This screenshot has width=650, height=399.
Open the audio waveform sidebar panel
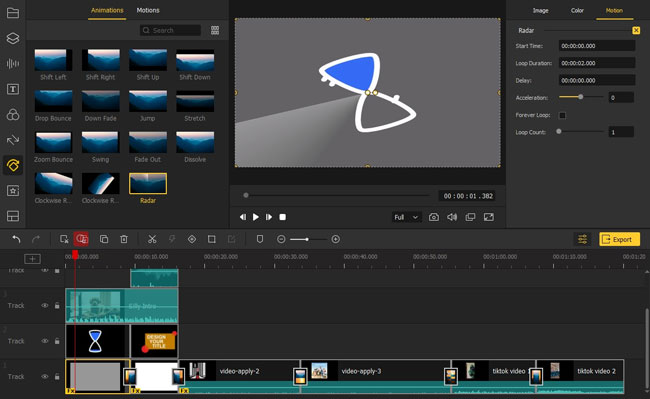pos(13,63)
